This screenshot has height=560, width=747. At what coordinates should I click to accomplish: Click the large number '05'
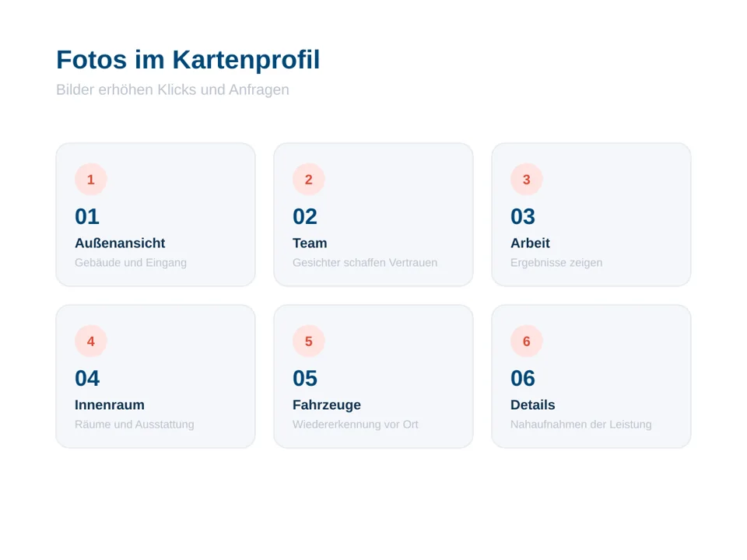[305, 379]
